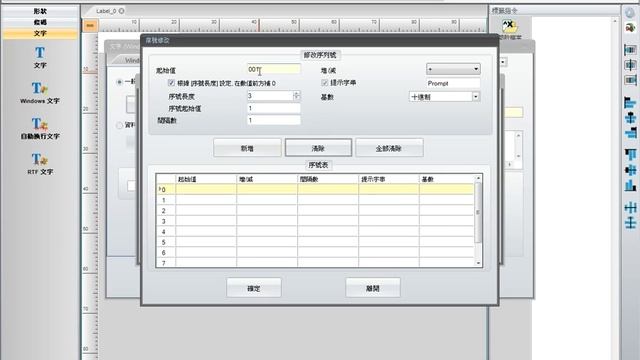Align objects to right edge icon

pyautogui.click(x=630, y=133)
